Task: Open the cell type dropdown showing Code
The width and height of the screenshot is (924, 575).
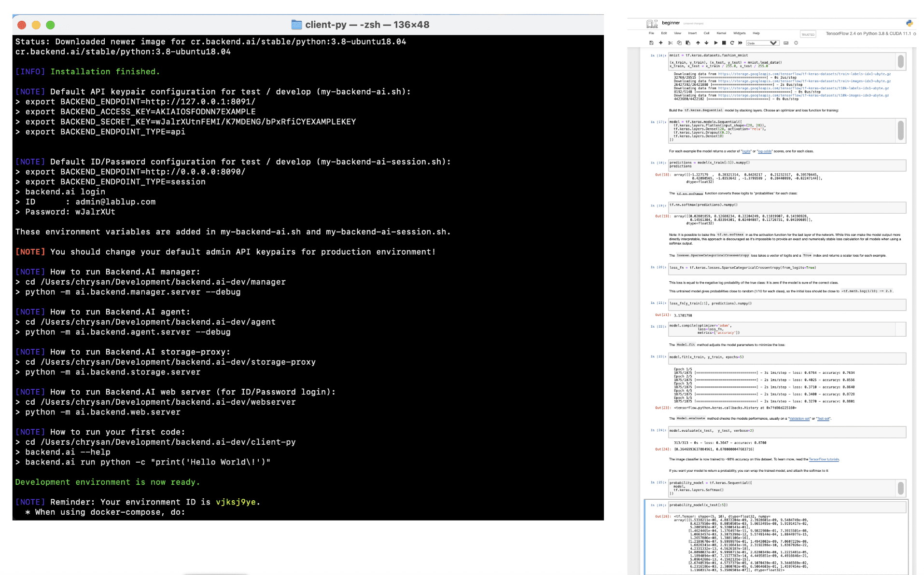Action: (x=762, y=43)
